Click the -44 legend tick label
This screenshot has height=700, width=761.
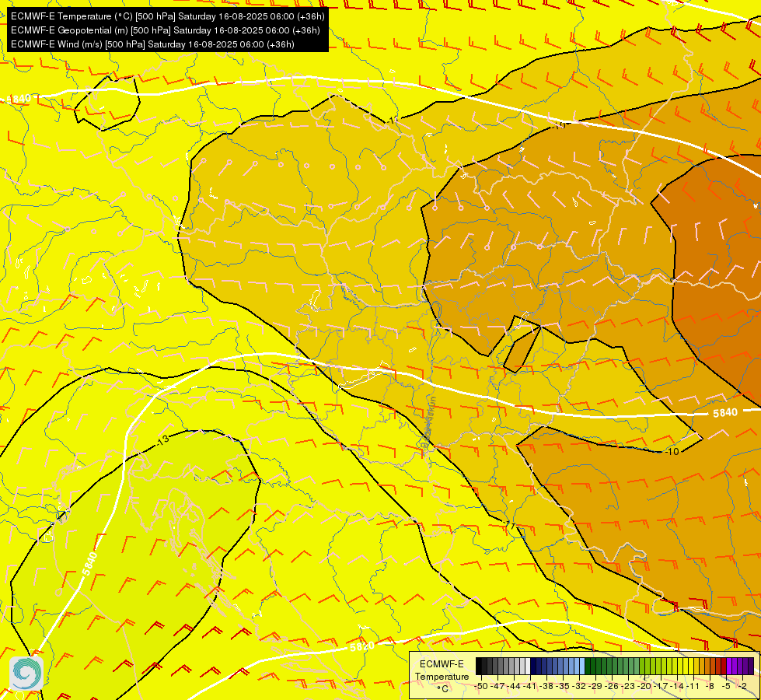pos(514,686)
